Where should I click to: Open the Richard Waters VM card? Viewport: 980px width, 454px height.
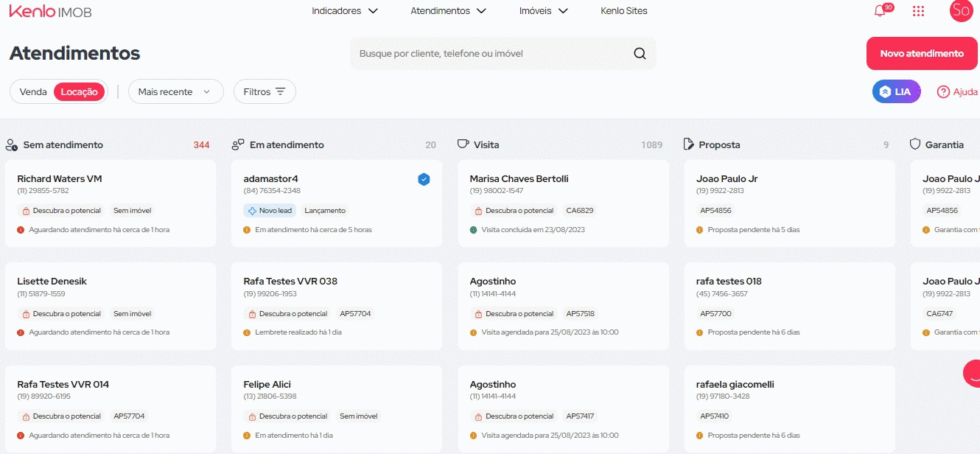click(111, 203)
